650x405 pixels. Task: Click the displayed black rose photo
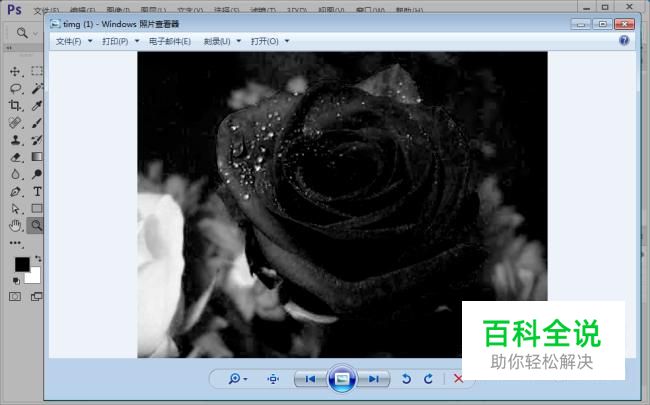(342, 205)
